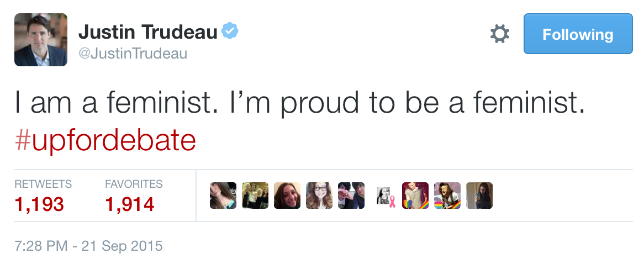Open the group-photo avatar with four people
Screen dimensions: 644x264
click(x=255, y=196)
